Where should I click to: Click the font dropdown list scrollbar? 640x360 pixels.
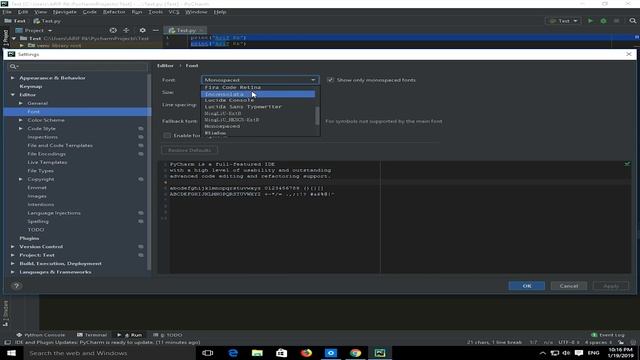[317, 116]
